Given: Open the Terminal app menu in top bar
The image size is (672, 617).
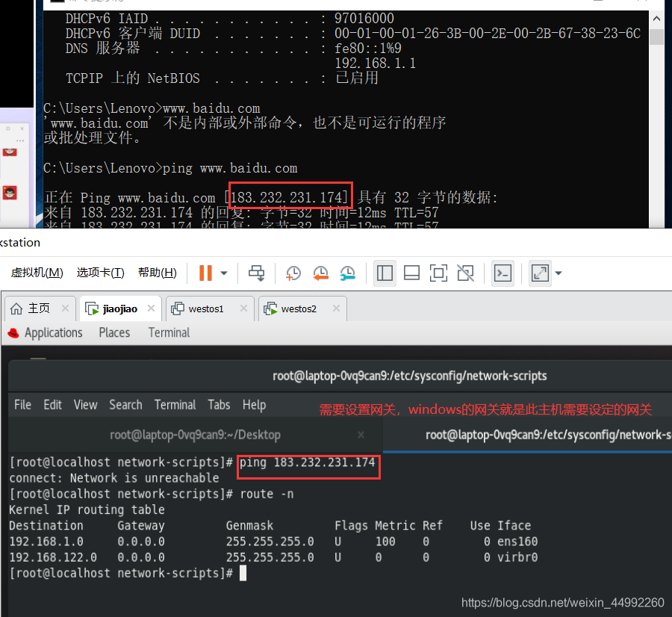Looking at the screenshot, I should coord(169,332).
